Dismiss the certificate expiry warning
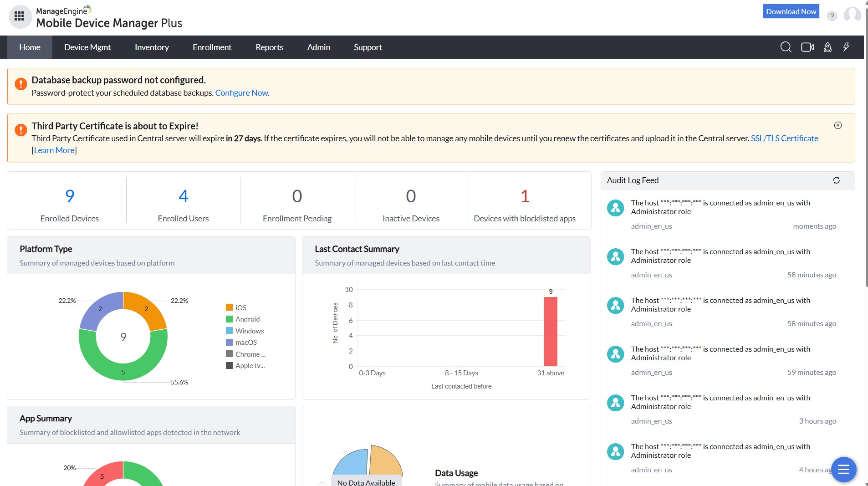The image size is (868, 486). tap(837, 125)
